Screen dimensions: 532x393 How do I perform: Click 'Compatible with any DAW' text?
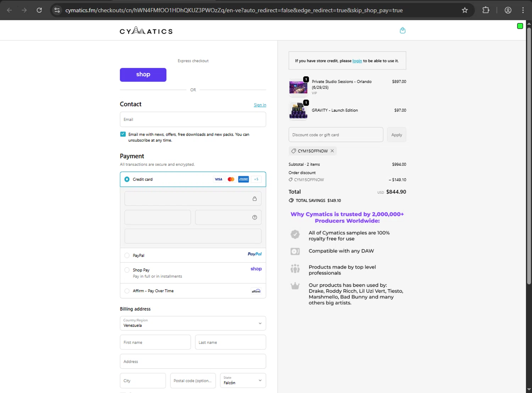click(341, 251)
